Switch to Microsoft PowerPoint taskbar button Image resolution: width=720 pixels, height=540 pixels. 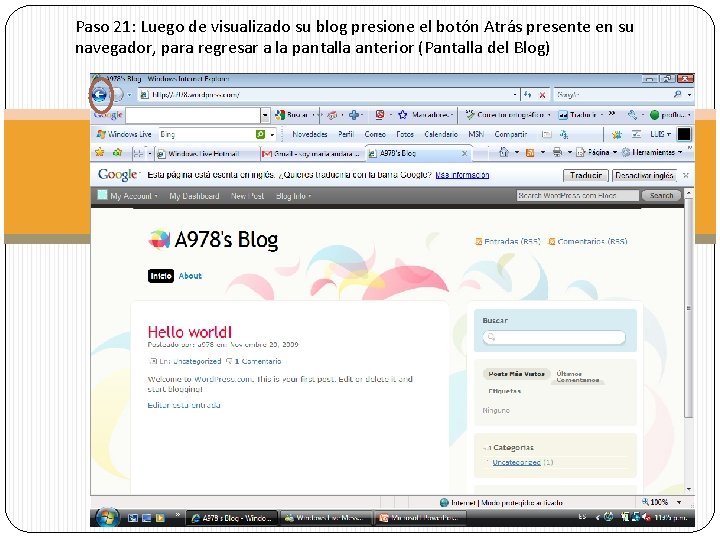coord(421,518)
